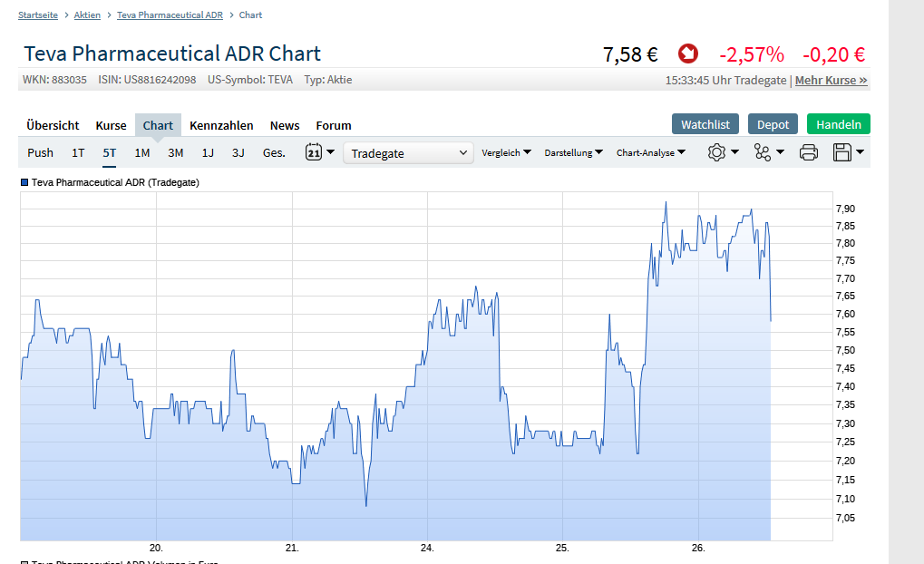924x564 pixels.
Task: Switch to the Kennzahlen tab
Action: [221, 125]
